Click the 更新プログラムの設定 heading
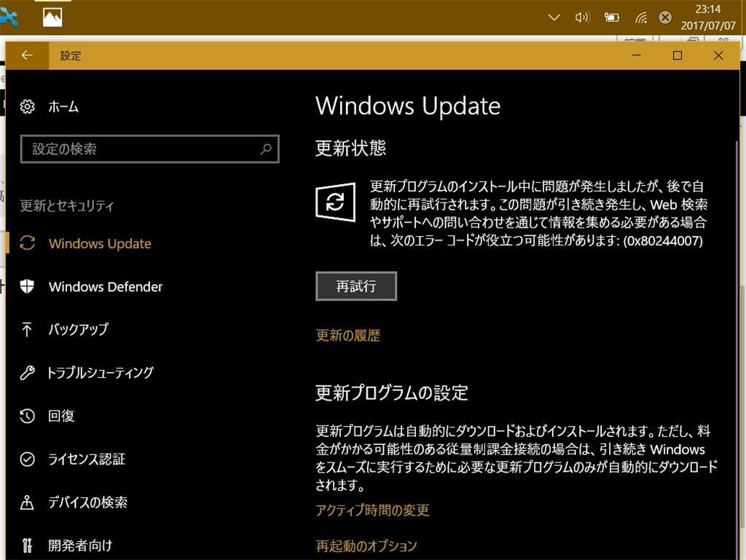This screenshot has width=746, height=560. pyautogui.click(x=392, y=393)
